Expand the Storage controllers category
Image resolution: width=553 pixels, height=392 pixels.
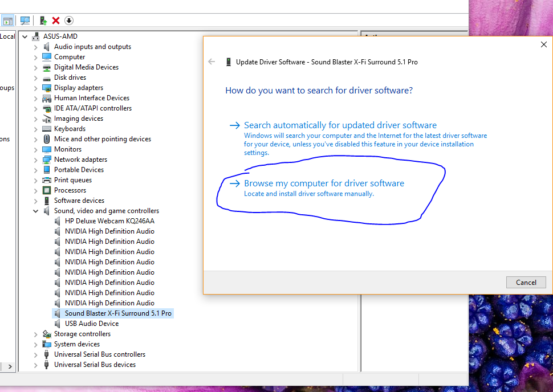35,334
